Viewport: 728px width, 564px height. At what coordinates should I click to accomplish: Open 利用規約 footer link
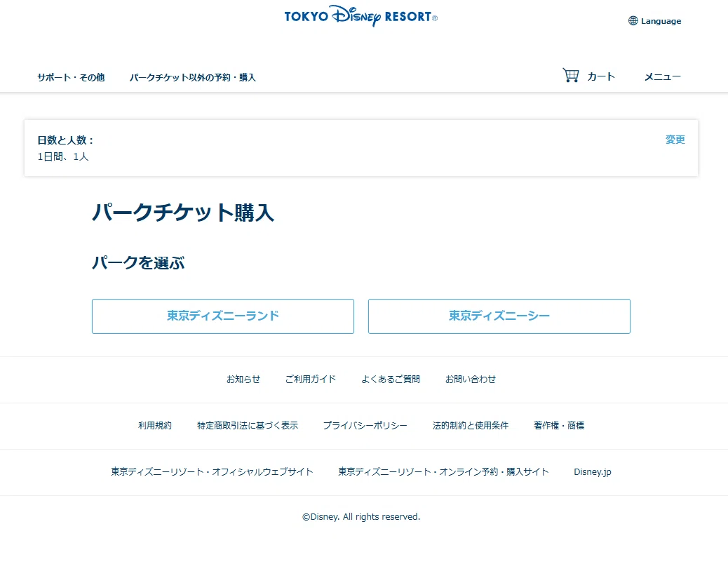tap(154, 425)
